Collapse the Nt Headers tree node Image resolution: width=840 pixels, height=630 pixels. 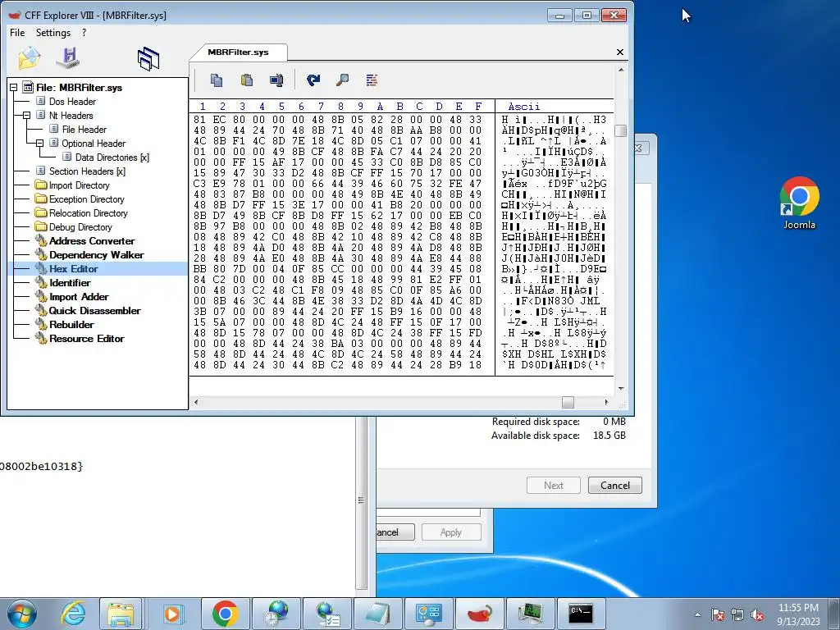point(27,115)
